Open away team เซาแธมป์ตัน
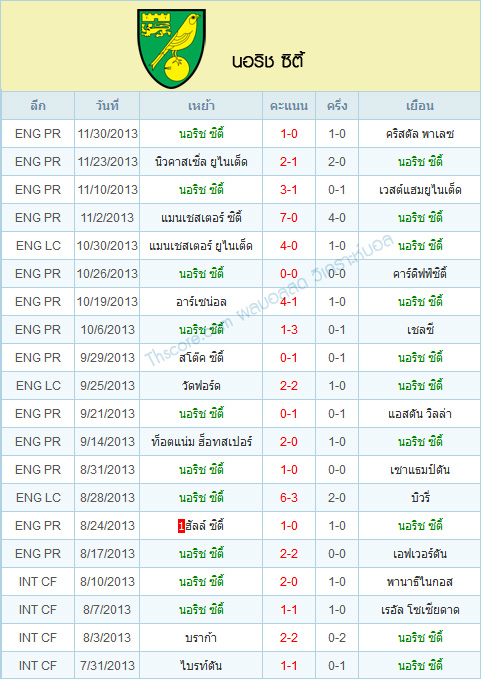 click(x=420, y=470)
